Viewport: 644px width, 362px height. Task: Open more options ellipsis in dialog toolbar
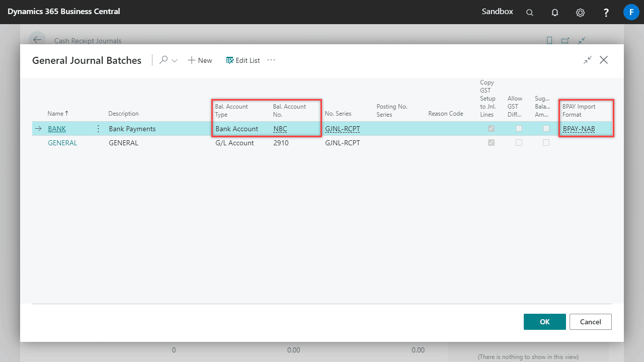tap(271, 60)
